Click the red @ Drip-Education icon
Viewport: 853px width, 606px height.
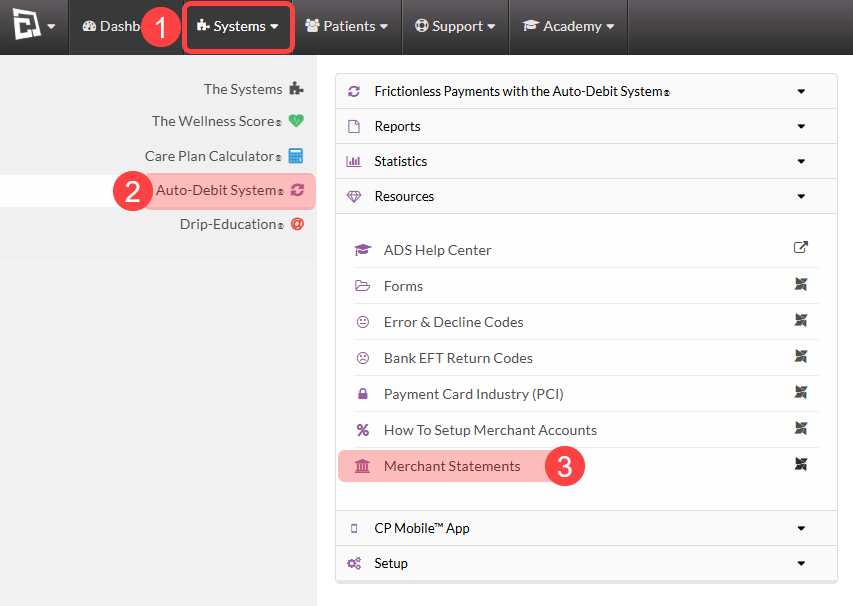point(298,224)
